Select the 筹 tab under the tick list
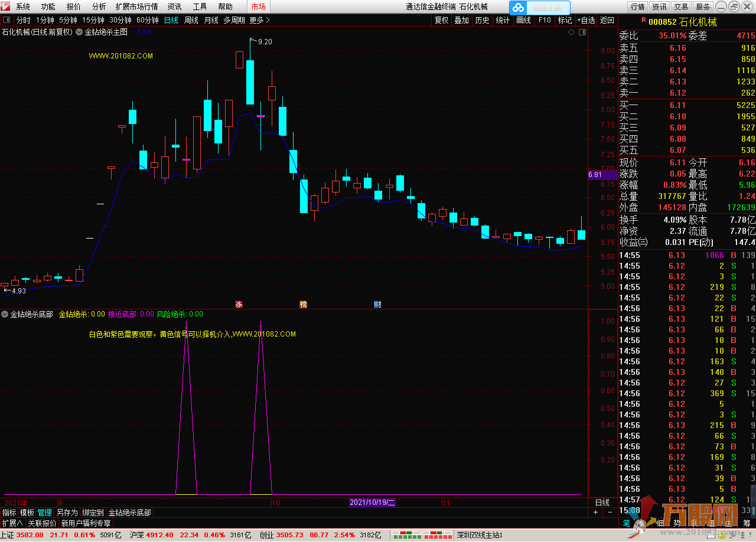 click(x=747, y=523)
